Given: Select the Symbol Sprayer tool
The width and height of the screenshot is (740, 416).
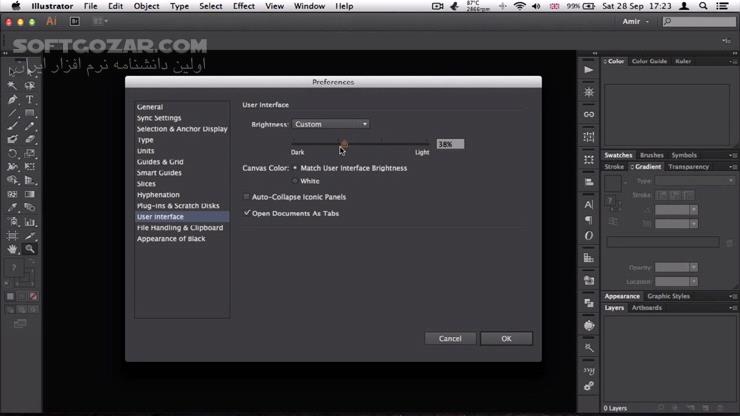Looking at the screenshot, I should [12, 221].
